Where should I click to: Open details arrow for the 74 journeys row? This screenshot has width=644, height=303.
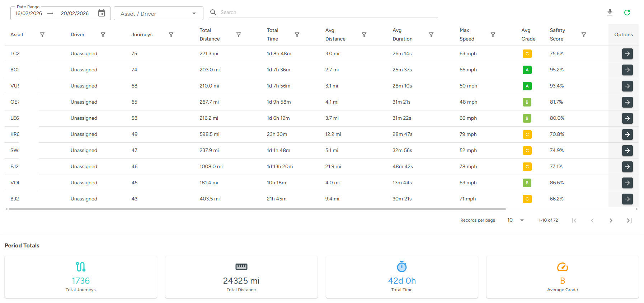[627, 70]
